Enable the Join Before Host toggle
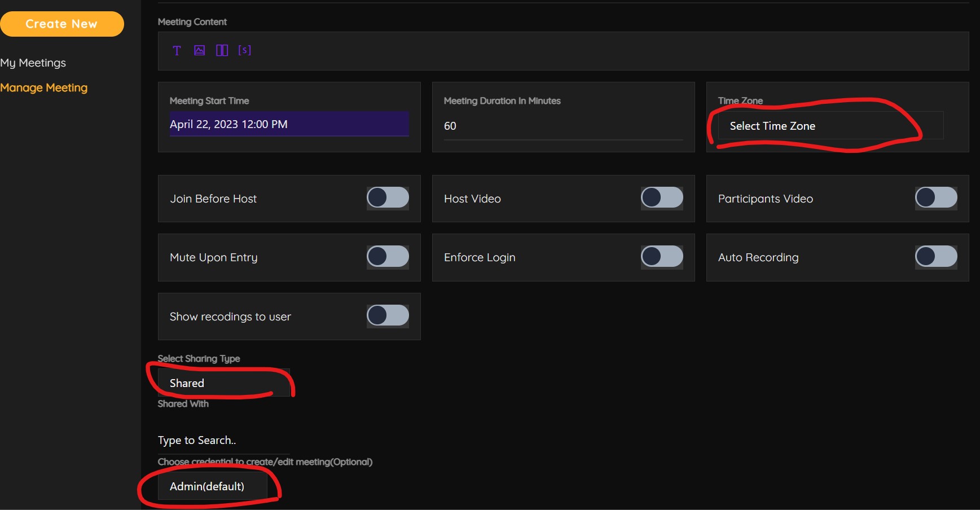980x510 pixels. tap(388, 198)
